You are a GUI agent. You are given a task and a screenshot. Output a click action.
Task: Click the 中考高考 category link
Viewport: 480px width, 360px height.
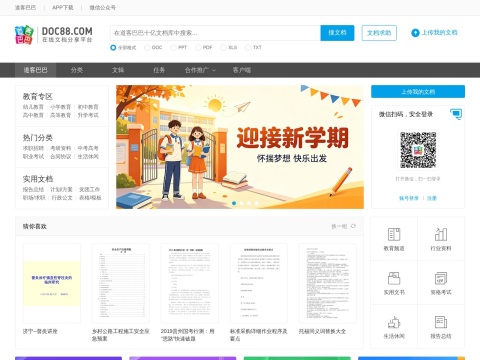pos(88,148)
